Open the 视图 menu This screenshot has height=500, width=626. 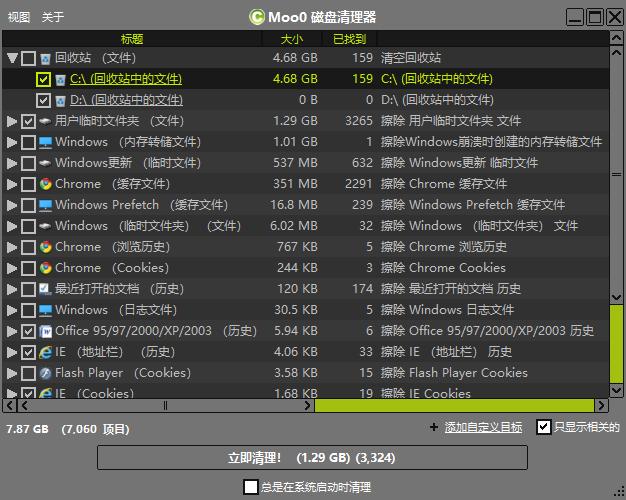point(19,17)
